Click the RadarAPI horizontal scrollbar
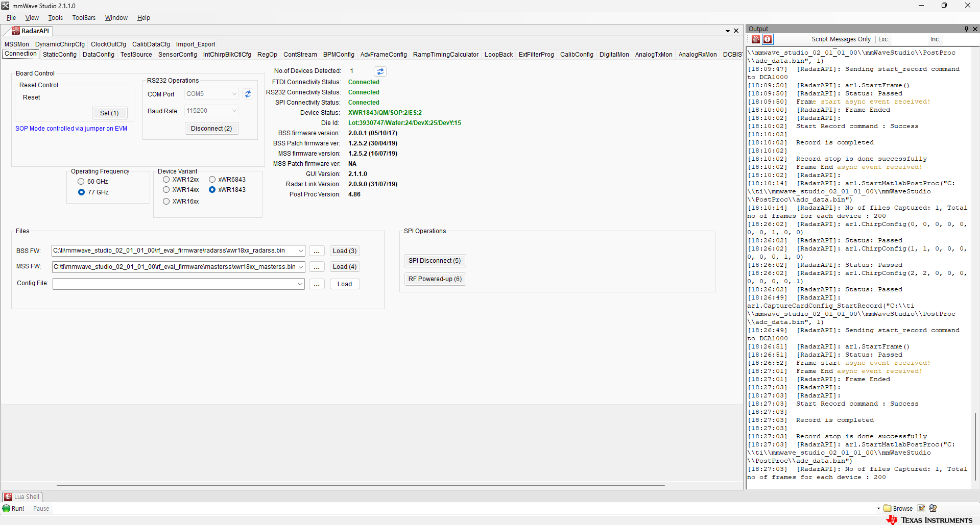 tap(360, 486)
